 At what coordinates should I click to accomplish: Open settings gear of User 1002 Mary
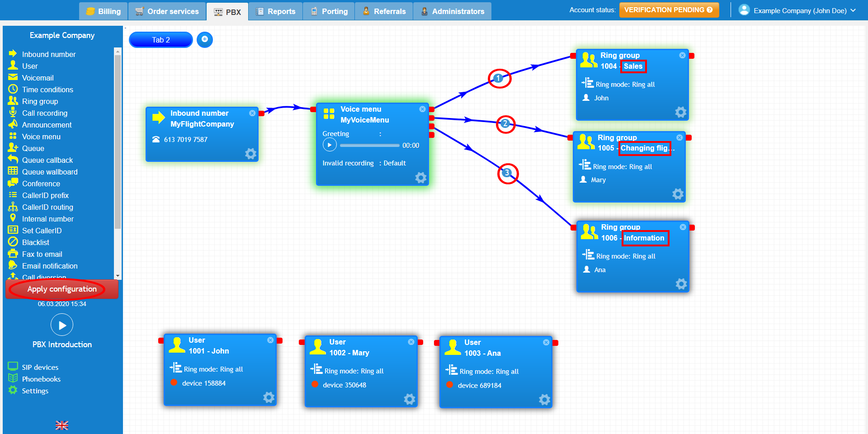click(410, 399)
